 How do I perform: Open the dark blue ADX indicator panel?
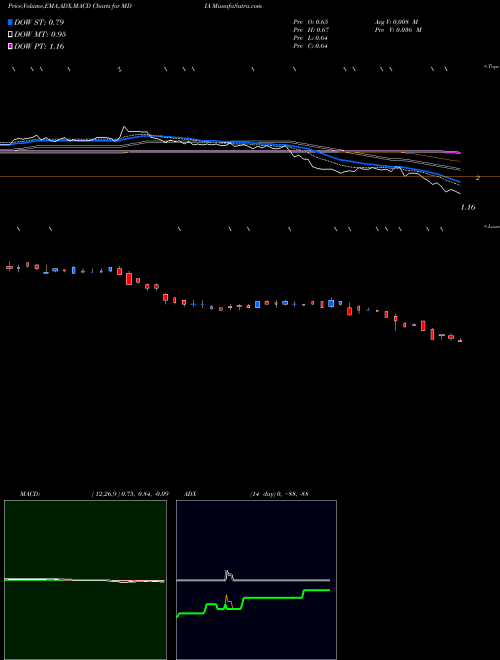tap(256, 580)
